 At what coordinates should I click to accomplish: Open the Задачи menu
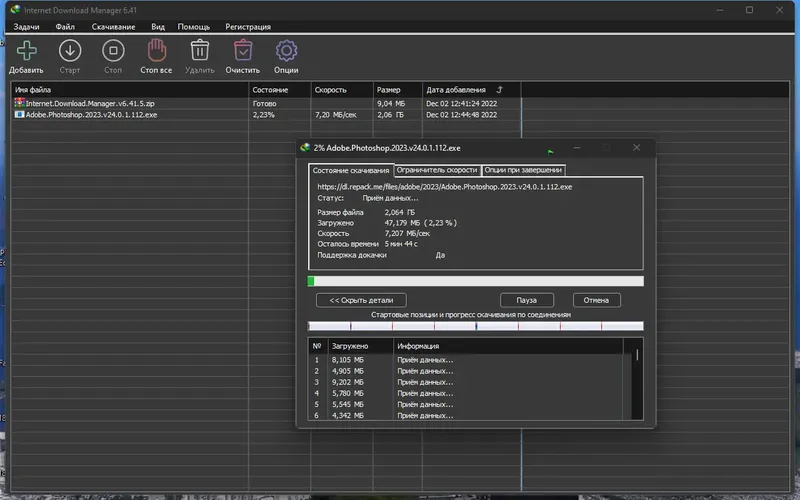coord(26,25)
